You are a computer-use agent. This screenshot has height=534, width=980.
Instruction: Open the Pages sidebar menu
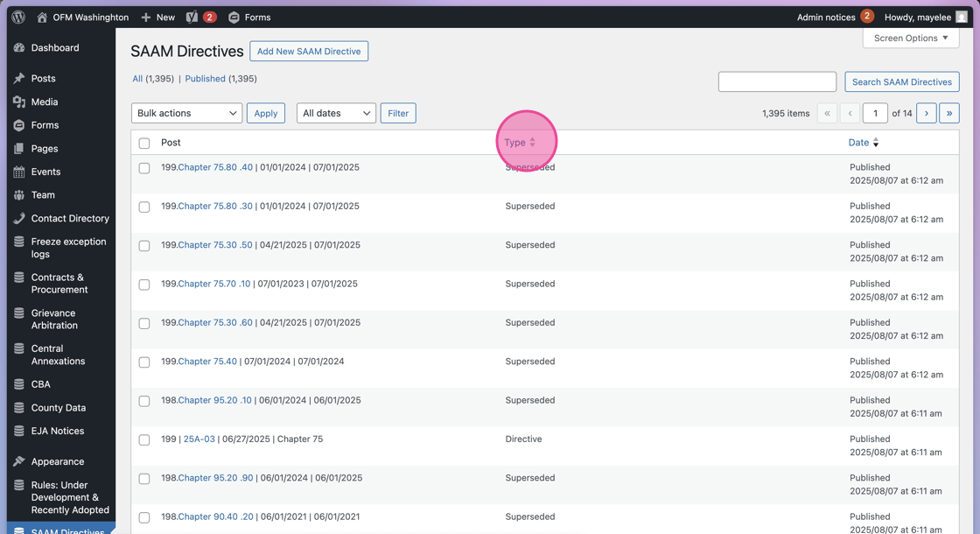point(45,148)
